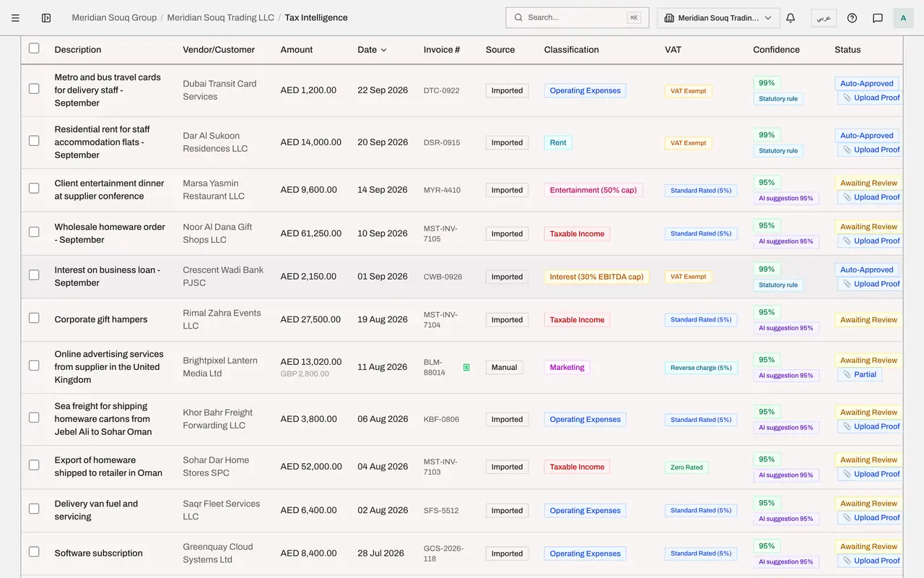Open the Meridian Souq Trading company selector
The height and width of the screenshot is (578, 924).
pos(718,18)
